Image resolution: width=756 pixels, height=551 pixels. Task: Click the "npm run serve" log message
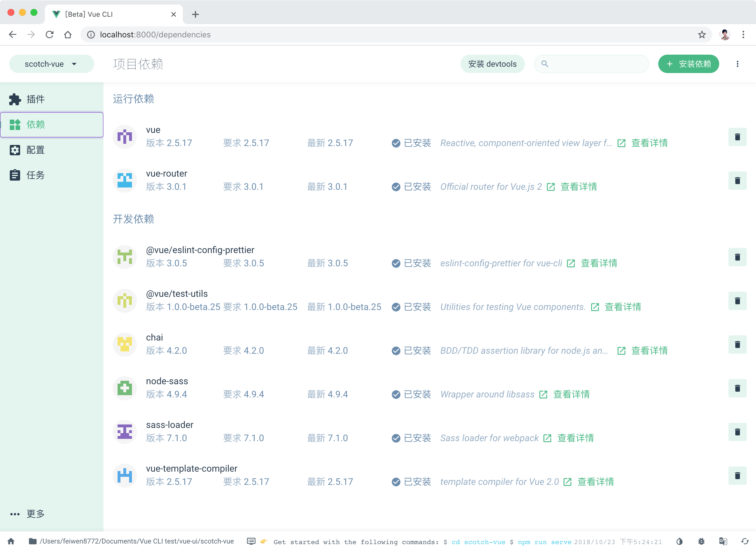[544, 542]
